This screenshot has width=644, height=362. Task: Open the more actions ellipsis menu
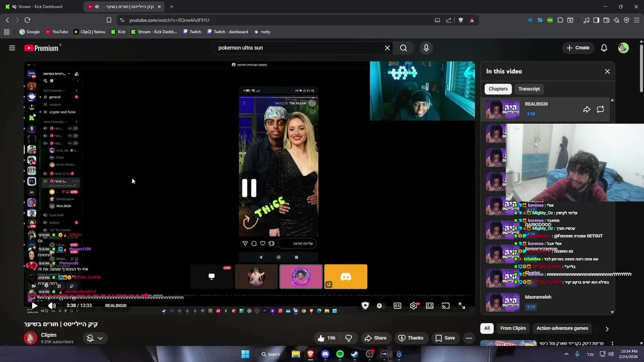coord(469,338)
